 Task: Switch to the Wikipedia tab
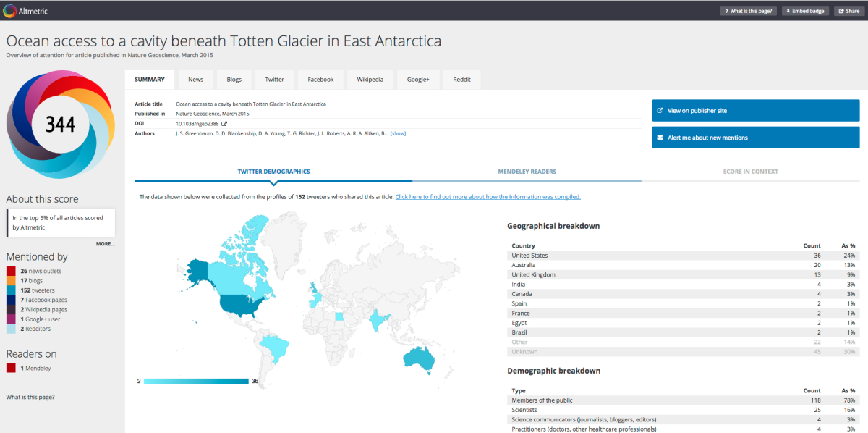[370, 79]
